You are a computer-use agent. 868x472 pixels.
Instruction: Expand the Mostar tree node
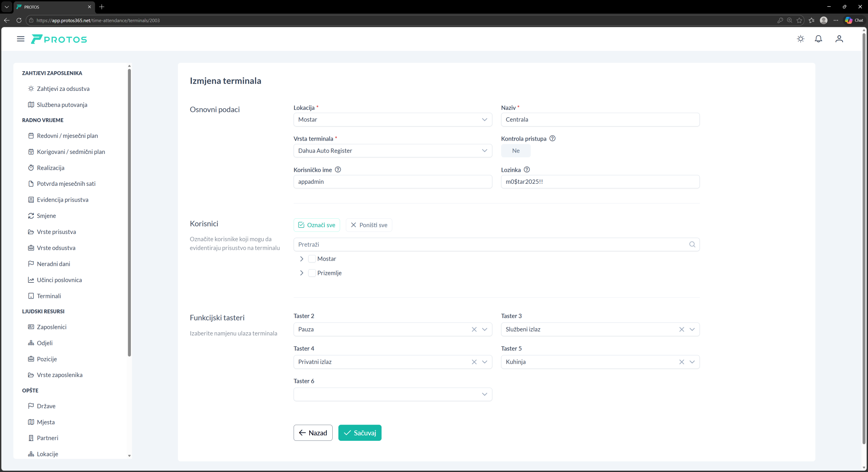click(x=301, y=259)
